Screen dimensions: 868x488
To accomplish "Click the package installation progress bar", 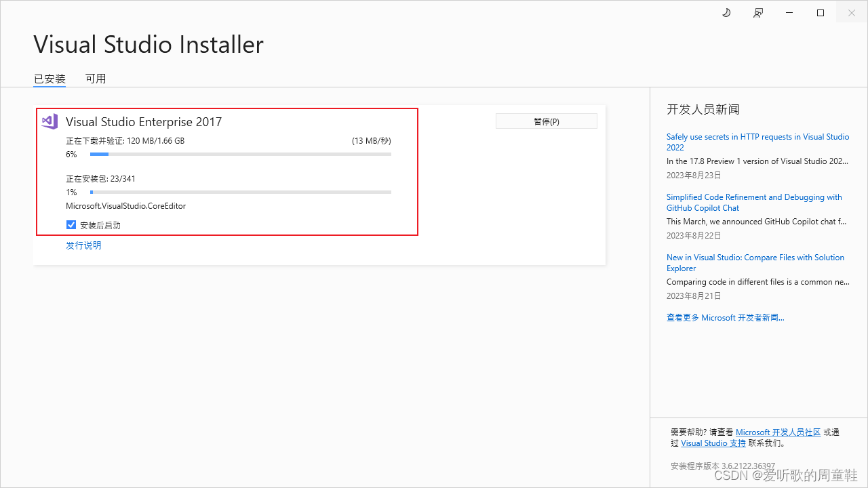I will pyautogui.click(x=241, y=192).
